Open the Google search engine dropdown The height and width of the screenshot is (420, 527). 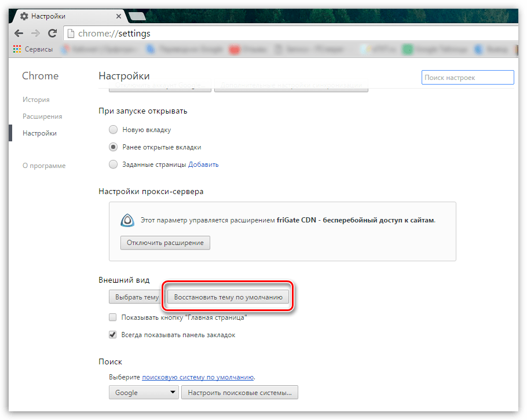point(144,392)
